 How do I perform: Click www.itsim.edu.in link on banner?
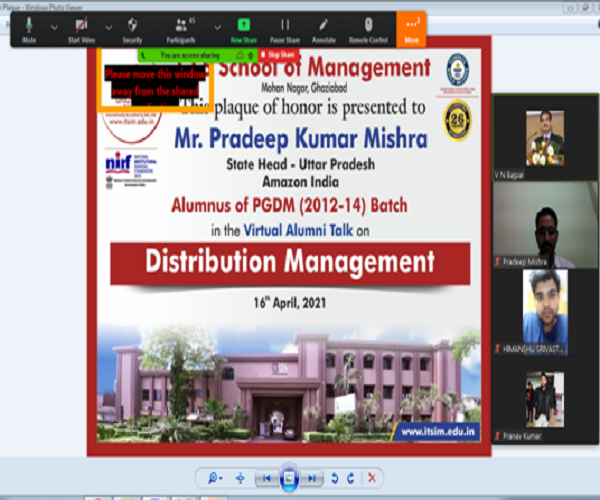pos(438,432)
